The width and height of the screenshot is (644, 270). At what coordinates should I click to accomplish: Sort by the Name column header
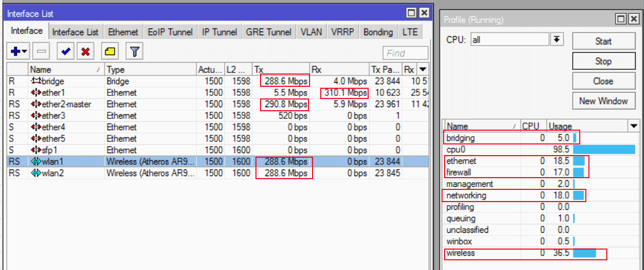[x=66, y=69]
